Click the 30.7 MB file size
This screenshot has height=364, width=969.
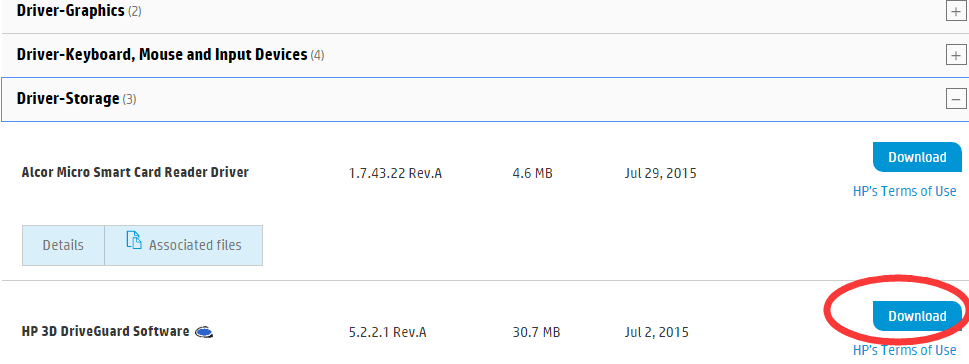click(536, 332)
